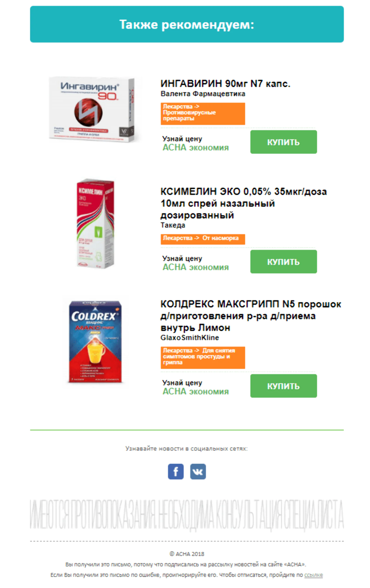Buy ИНГАВИРИН with the КУПИТЬ button

[x=283, y=142]
